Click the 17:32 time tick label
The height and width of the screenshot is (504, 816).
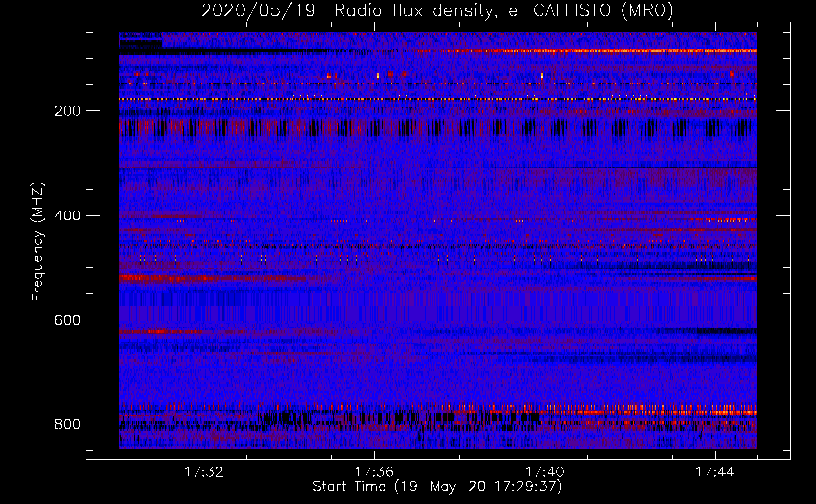[x=204, y=472]
